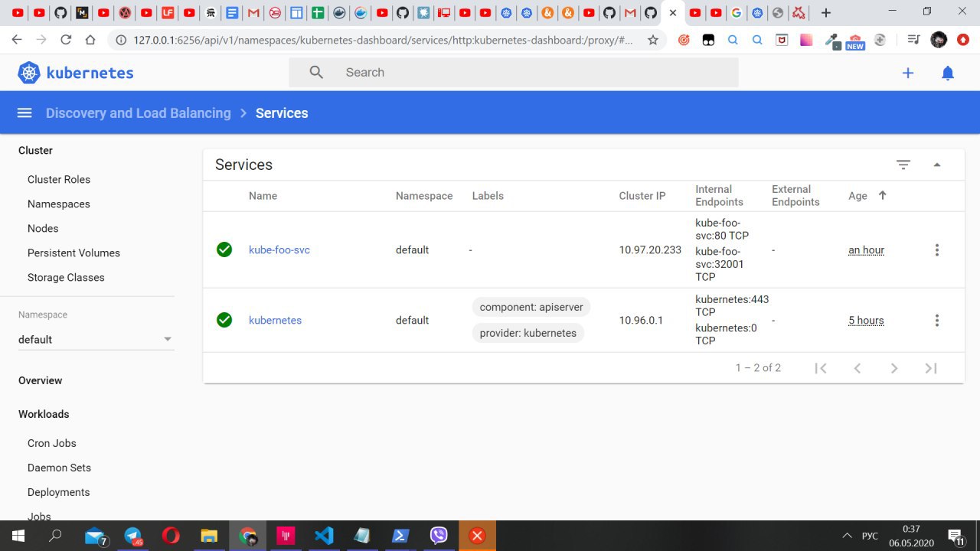Click the plus create-resource icon
Image resolution: width=980 pixels, height=551 pixels.
[908, 73]
